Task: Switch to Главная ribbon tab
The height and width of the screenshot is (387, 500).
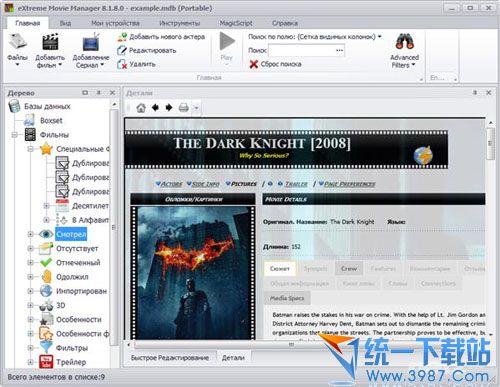Action: 28,23
